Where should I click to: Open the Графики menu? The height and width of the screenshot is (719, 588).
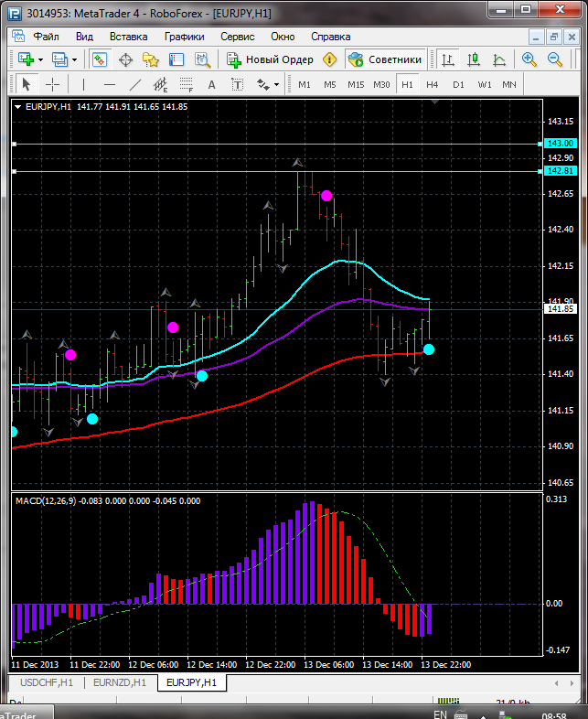coord(185,37)
